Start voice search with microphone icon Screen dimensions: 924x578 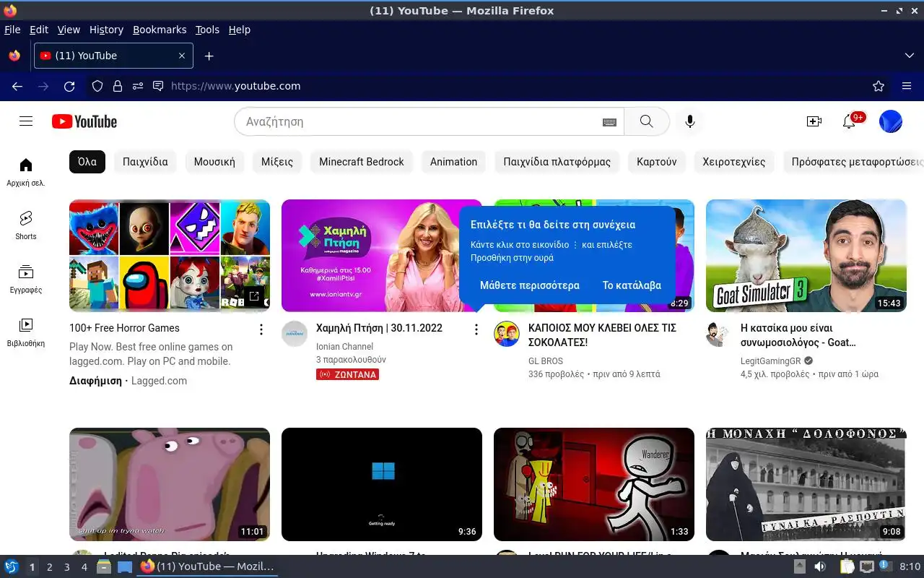tap(690, 121)
